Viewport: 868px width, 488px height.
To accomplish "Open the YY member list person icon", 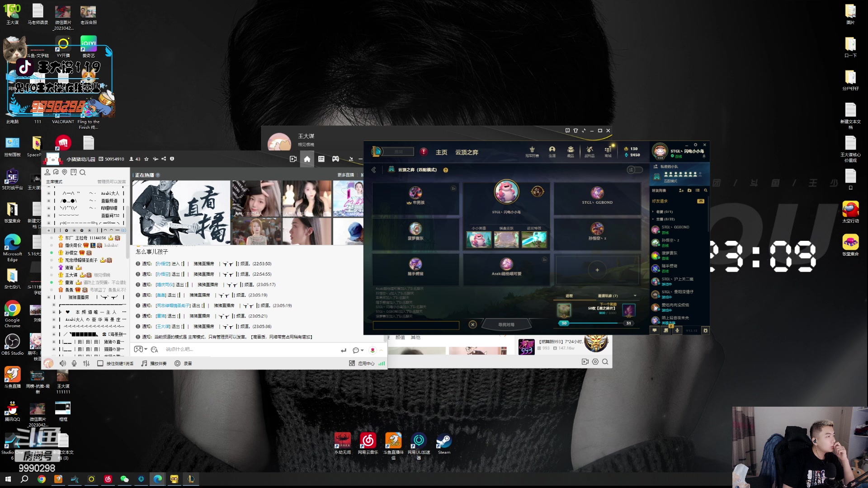I will 47,172.
